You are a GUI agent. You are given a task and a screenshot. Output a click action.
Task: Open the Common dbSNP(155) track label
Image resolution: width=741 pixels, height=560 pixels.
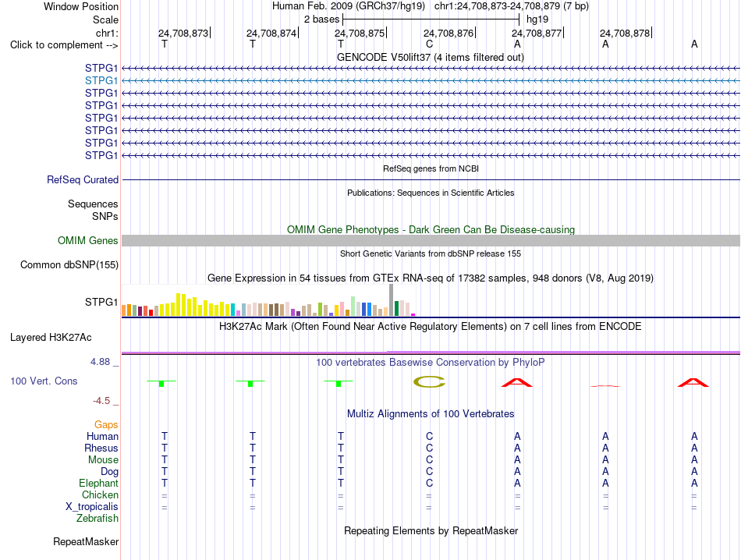pos(69,265)
